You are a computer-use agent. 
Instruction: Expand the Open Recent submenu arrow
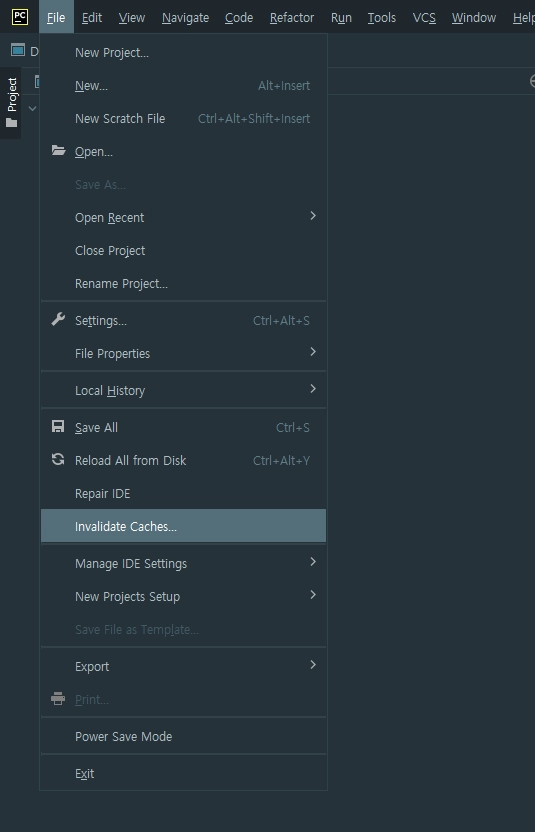(x=313, y=215)
